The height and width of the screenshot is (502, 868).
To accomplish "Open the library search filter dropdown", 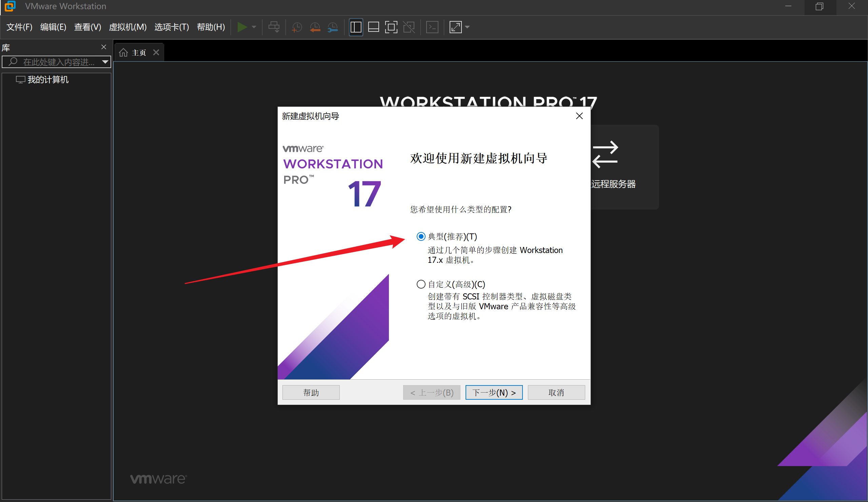I will pyautogui.click(x=105, y=62).
